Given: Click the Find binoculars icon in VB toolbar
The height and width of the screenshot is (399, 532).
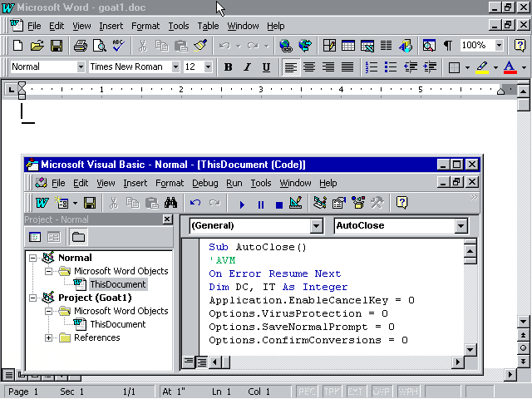Looking at the screenshot, I should (170, 203).
